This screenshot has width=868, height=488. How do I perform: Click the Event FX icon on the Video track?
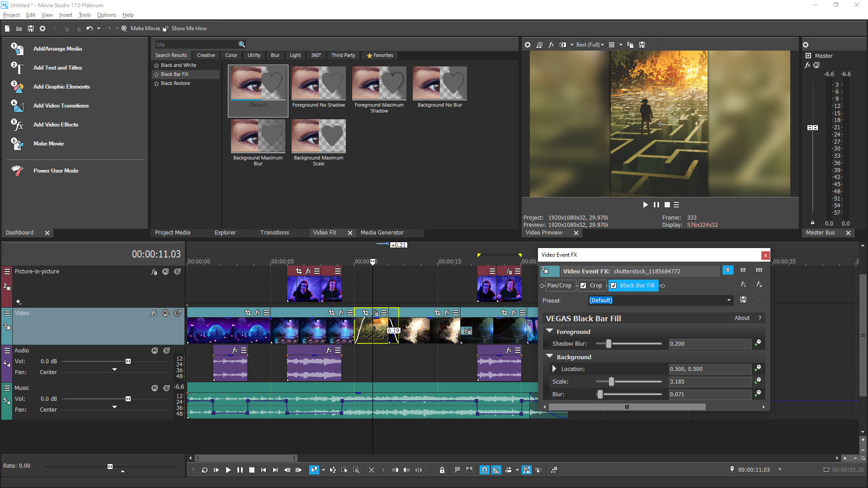pos(154,313)
